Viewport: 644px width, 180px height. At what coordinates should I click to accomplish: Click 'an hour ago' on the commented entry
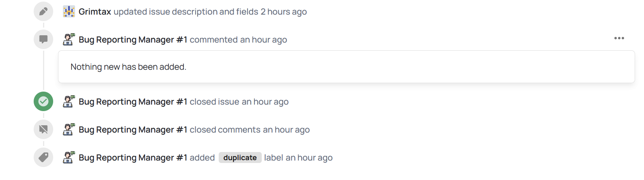263,40
